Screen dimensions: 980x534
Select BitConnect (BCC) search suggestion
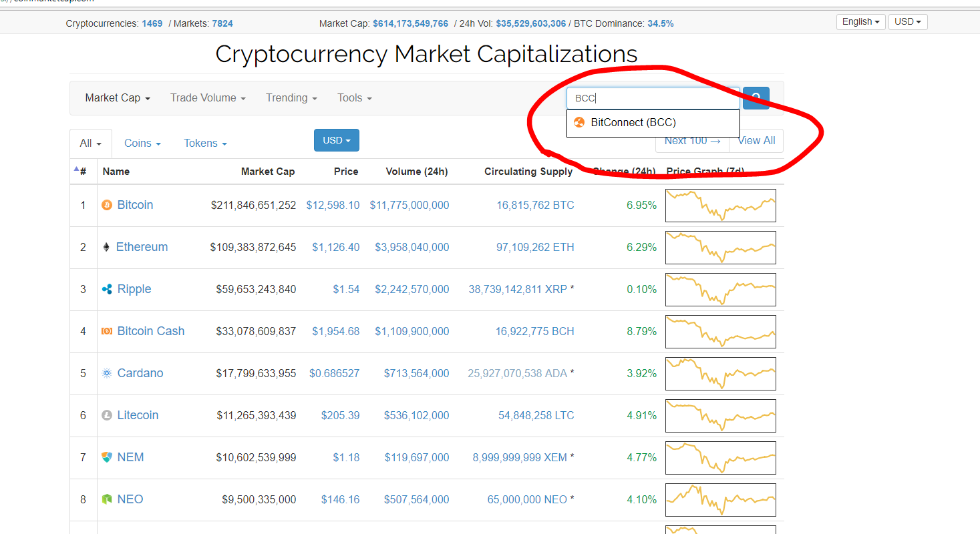[x=653, y=123]
